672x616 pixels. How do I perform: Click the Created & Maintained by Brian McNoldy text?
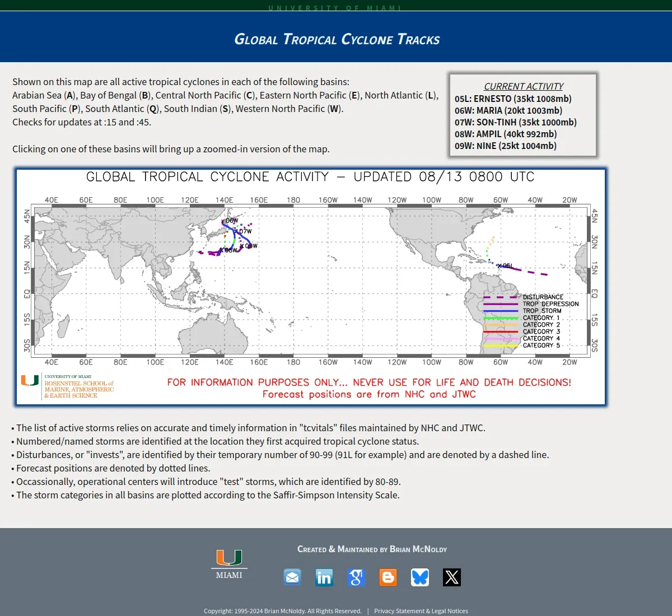point(372,549)
